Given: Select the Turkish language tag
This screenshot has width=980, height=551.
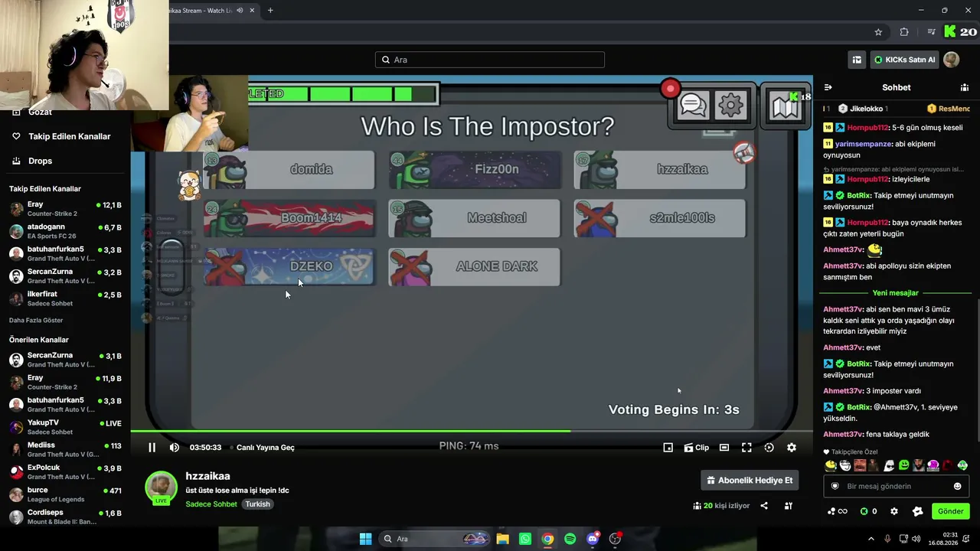Looking at the screenshot, I should (x=258, y=504).
